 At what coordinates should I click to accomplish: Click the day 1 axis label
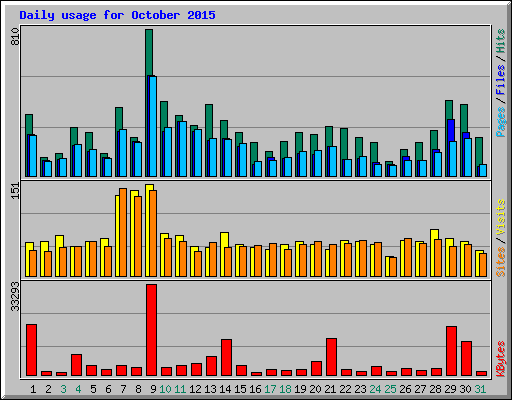click(33, 389)
